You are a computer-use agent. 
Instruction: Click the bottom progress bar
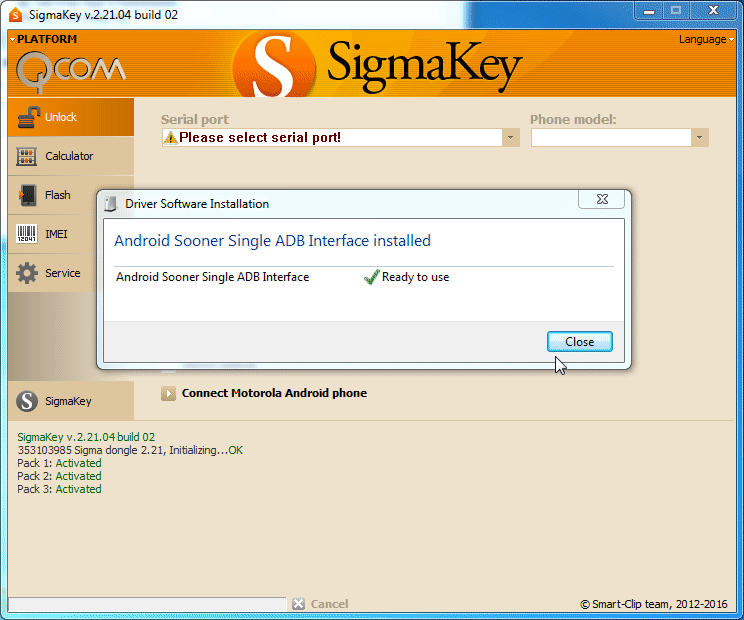[x=147, y=604]
